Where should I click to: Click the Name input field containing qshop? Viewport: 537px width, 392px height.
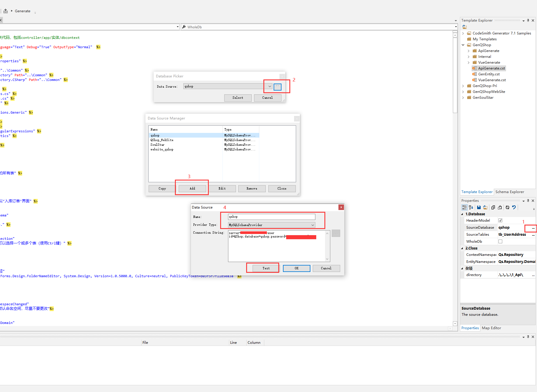coord(272,217)
